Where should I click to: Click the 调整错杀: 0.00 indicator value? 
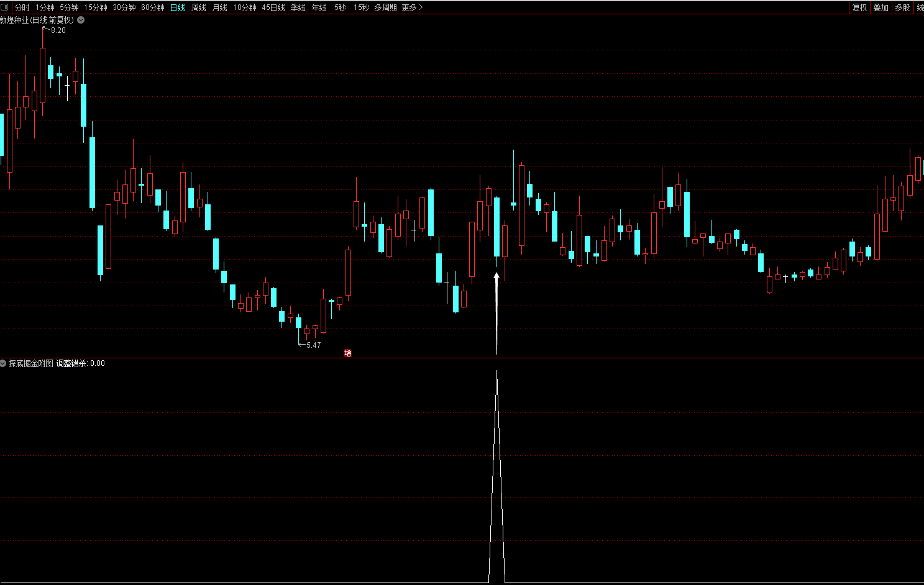pyautogui.click(x=81, y=363)
